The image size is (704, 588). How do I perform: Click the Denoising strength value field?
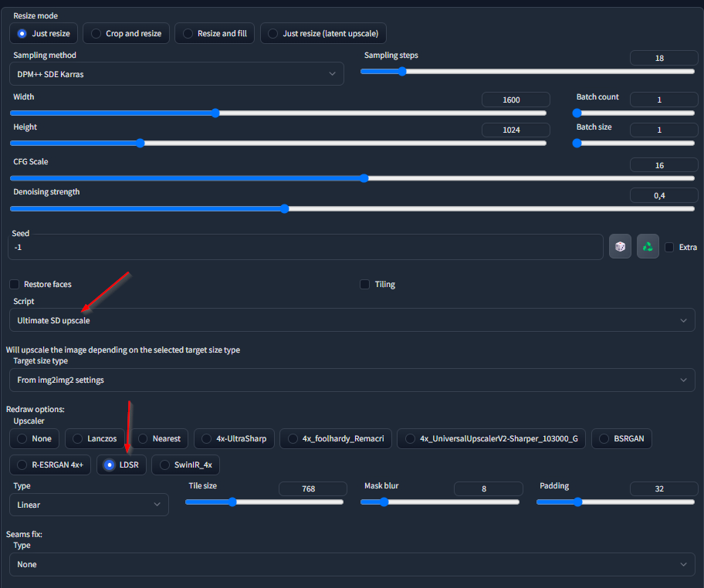pos(664,195)
